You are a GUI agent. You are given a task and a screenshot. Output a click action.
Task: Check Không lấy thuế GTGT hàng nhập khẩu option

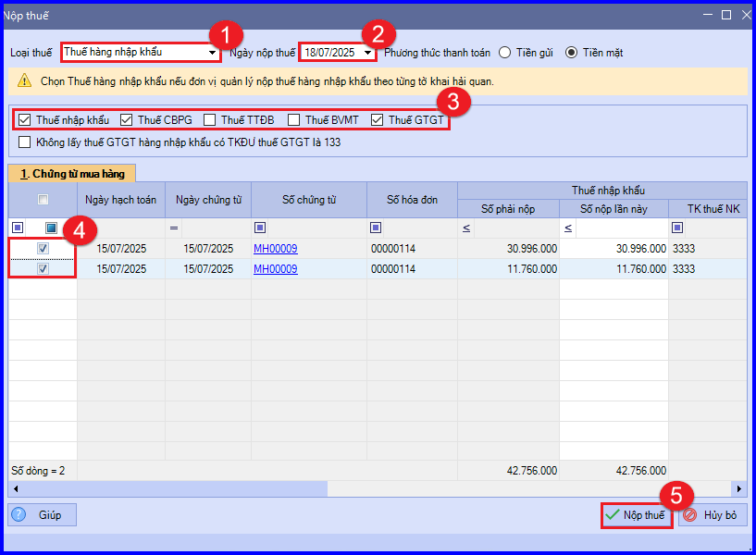click(24, 142)
